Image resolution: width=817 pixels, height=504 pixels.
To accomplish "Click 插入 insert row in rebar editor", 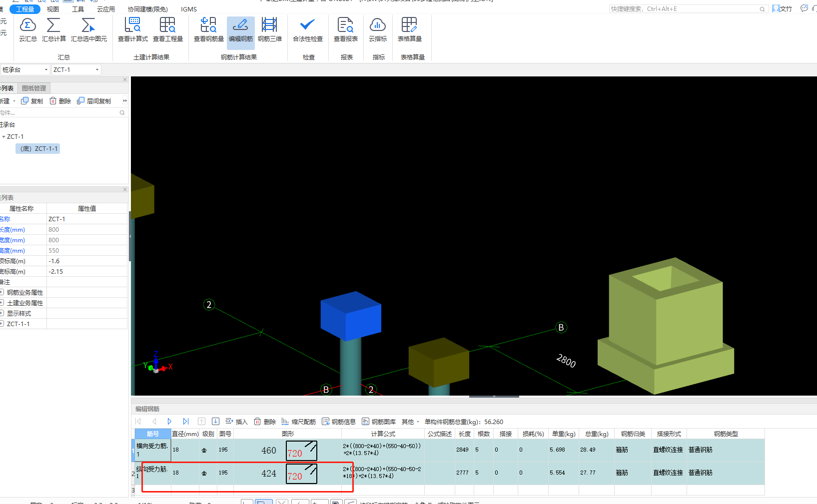I will [x=236, y=422].
